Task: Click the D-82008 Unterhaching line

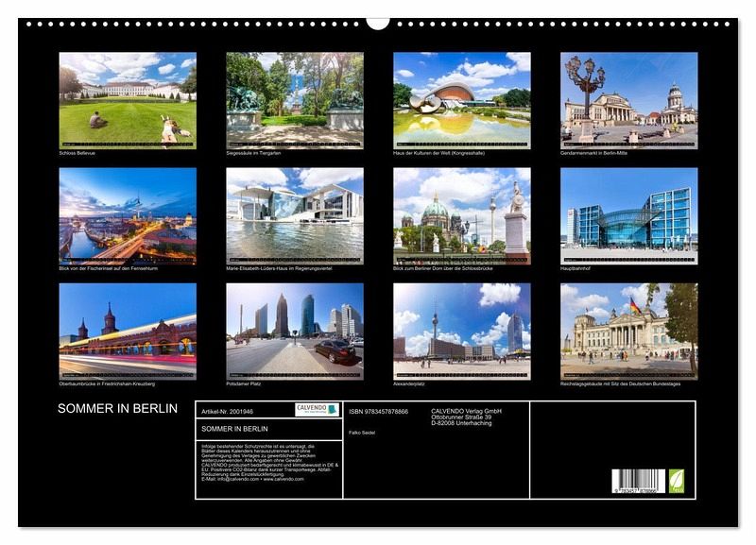Action: coord(461,423)
